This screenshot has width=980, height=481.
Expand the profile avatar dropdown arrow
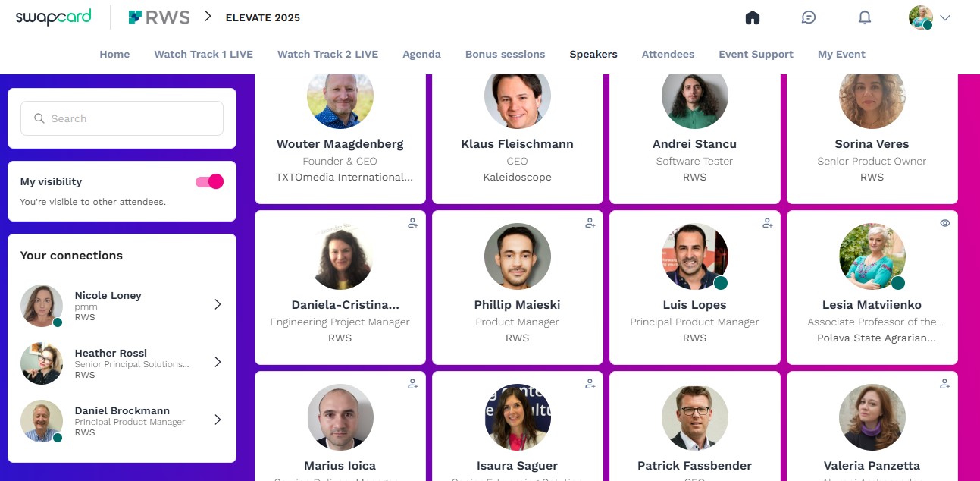click(x=944, y=17)
